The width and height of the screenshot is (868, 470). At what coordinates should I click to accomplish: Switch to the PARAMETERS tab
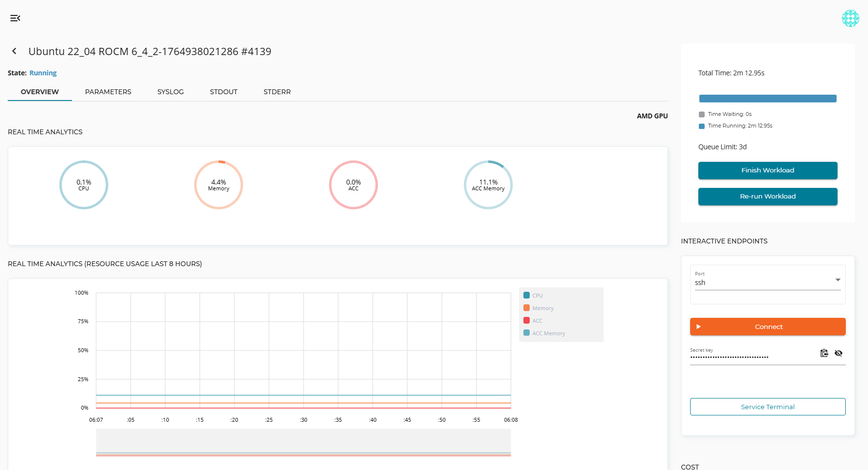108,92
